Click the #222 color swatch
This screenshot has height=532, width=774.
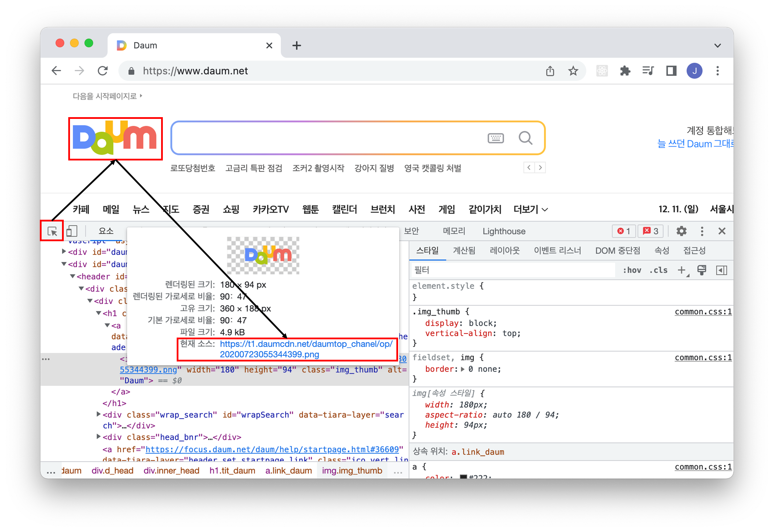463,477
